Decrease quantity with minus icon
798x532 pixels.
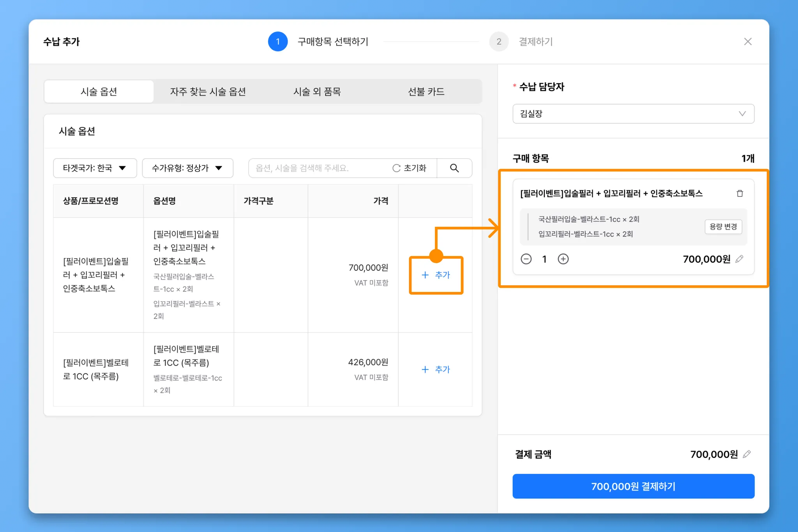pos(526,259)
